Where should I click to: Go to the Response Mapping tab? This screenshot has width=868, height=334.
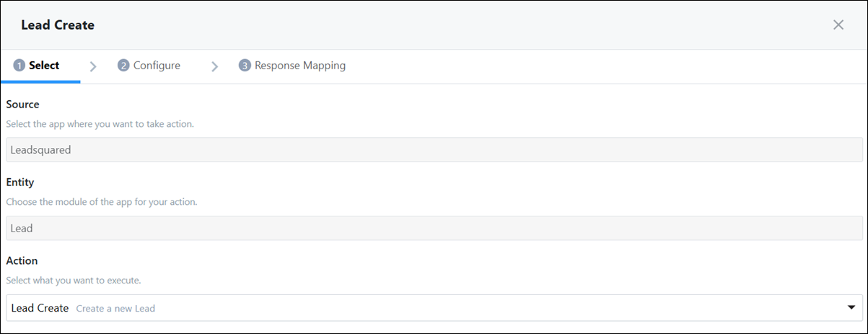point(292,66)
